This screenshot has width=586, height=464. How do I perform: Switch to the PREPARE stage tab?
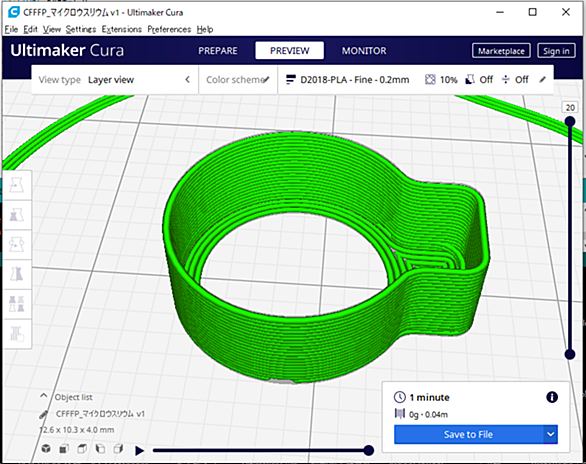pos(218,51)
